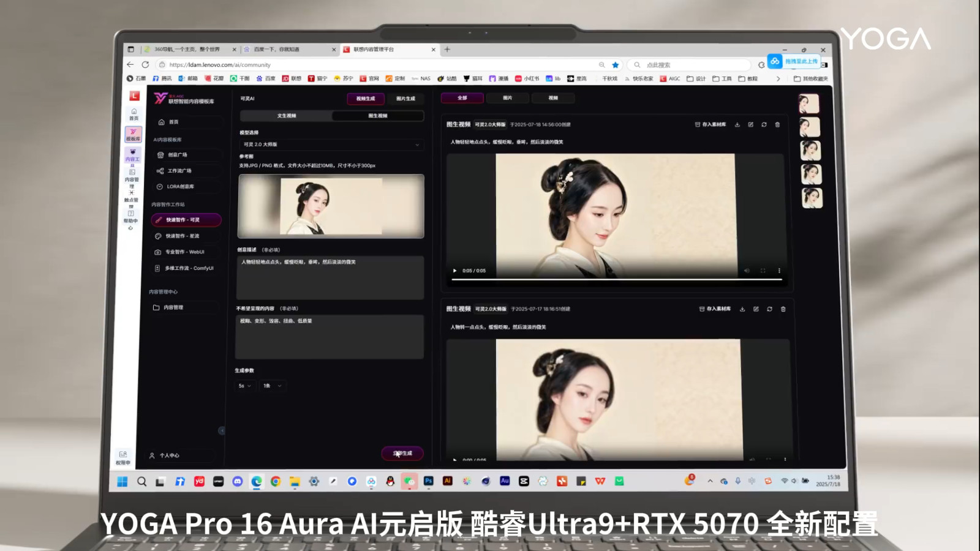Open the taskbar search icon
Viewport: 980px width, 551px height.
pyautogui.click(x=141, y=482)
